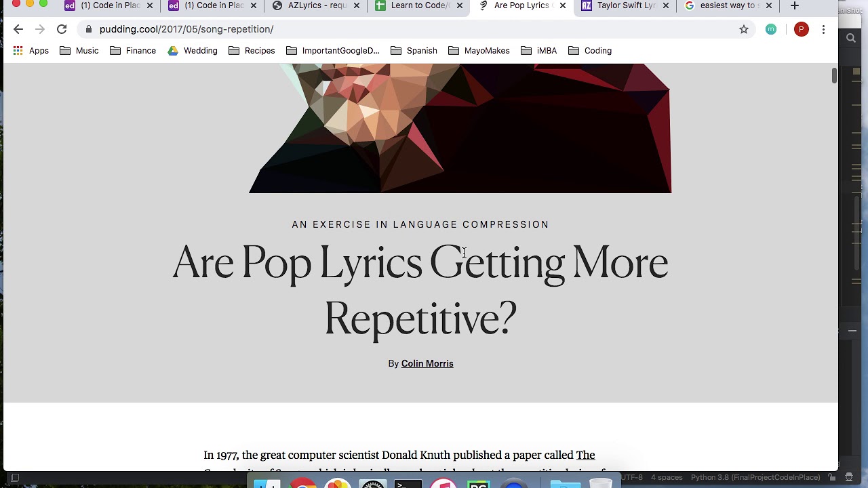Click the red profile avatar icon

(x=801, y=29)
